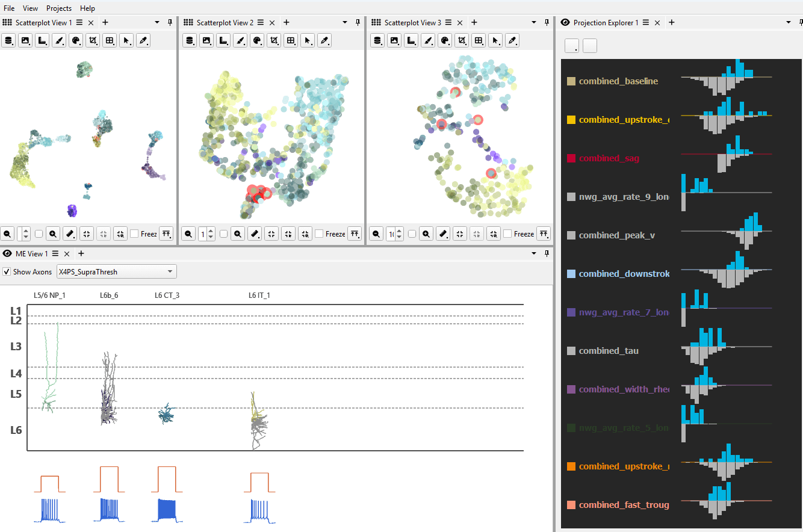The height and width of the screenshot is (532, 803).
Task: Click image icon in Scatterplot View 1 toolbar
Action: point(25,40)
